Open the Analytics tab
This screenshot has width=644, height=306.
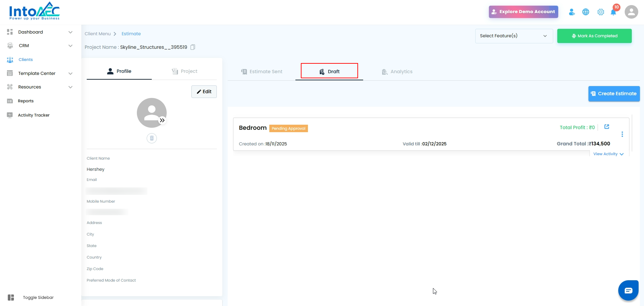coord(397,72)
